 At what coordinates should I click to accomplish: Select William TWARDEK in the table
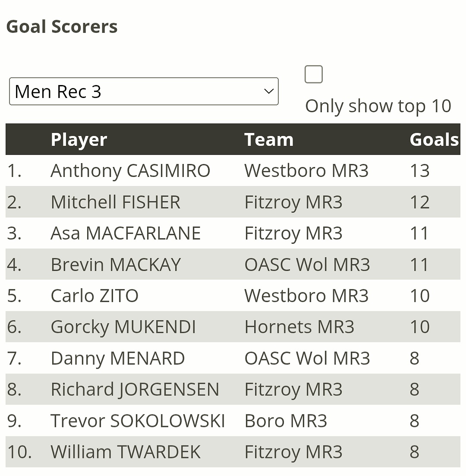click(126, 452)
